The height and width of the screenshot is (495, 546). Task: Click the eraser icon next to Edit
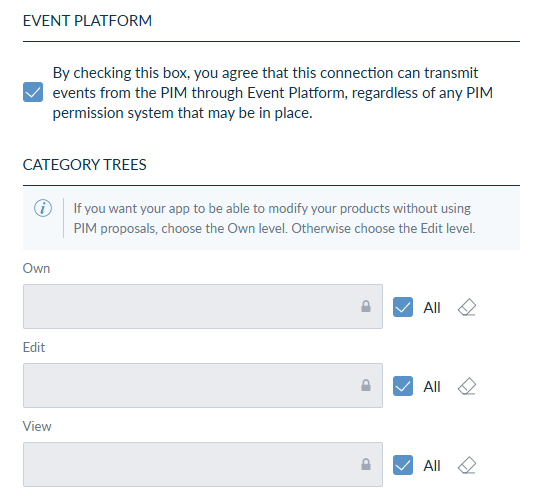tap(467, 386)
